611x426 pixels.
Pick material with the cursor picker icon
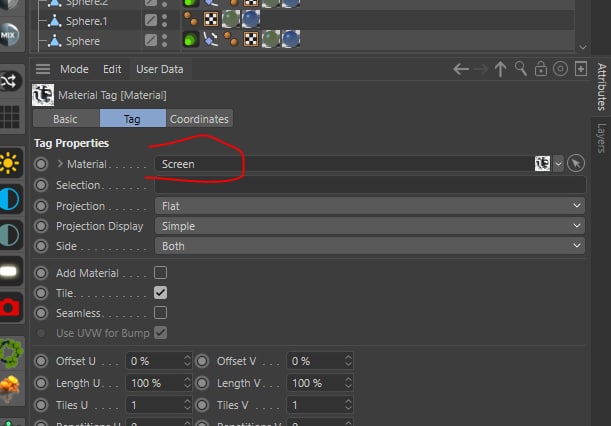(576, 163)
